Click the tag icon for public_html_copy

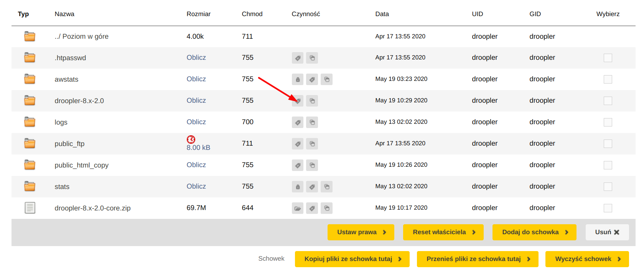click(298, 165)
